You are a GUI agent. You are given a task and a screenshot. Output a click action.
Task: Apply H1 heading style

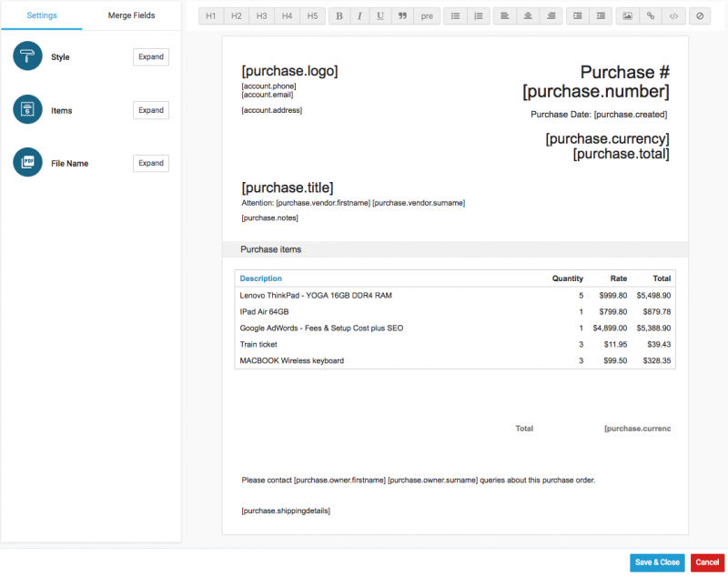tap(210, 16)
